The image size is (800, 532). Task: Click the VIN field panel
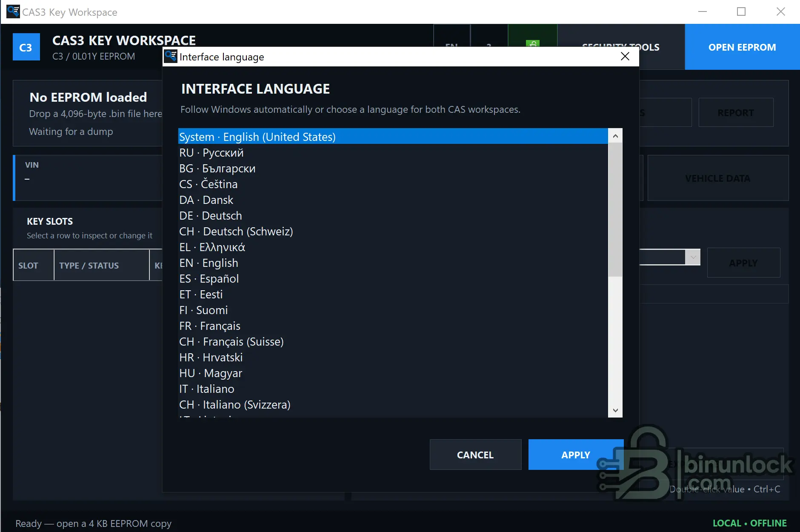point(89,178)
